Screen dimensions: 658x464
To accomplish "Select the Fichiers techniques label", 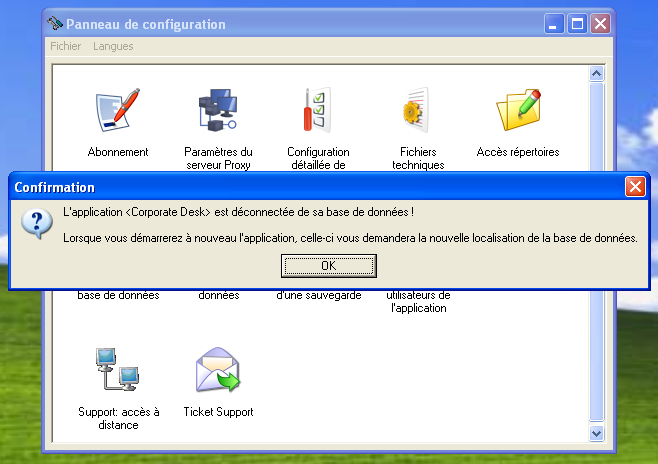I will pos(418,158).
